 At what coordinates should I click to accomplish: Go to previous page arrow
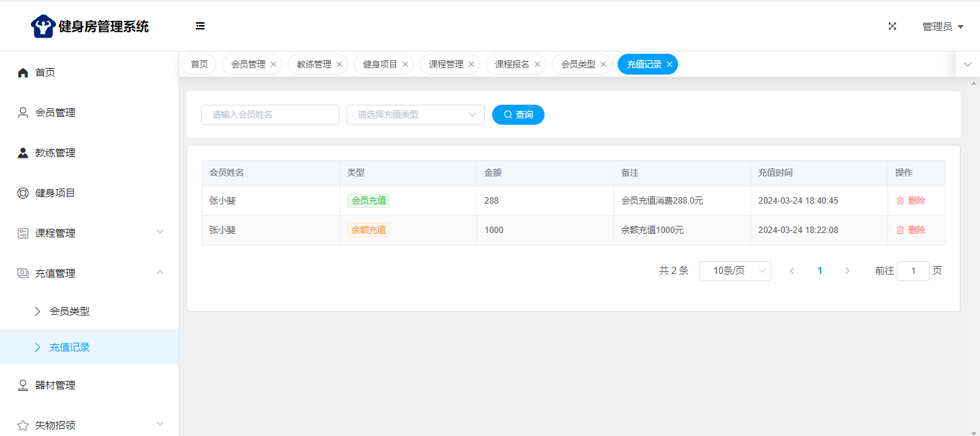pyautogui.click(x=792, y=271)
